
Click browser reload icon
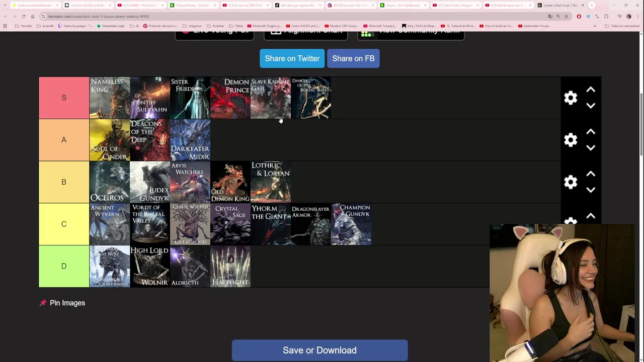coord(24,17)
